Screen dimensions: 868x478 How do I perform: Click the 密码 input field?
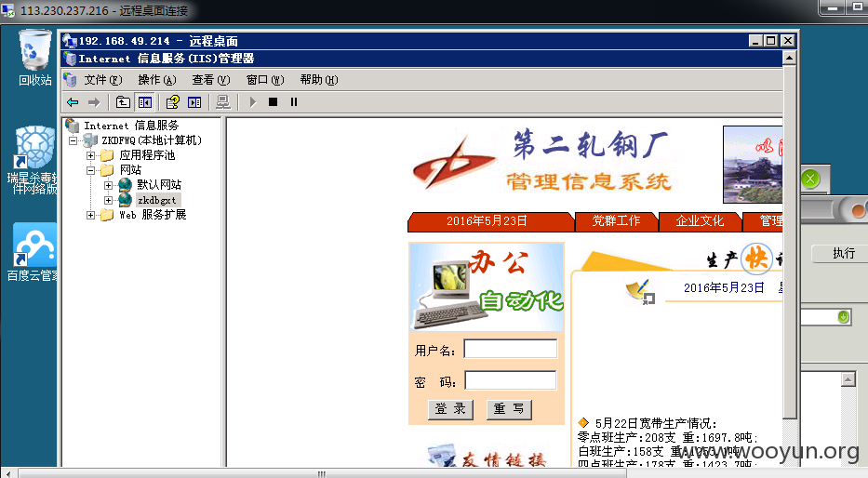click(511, 380)
